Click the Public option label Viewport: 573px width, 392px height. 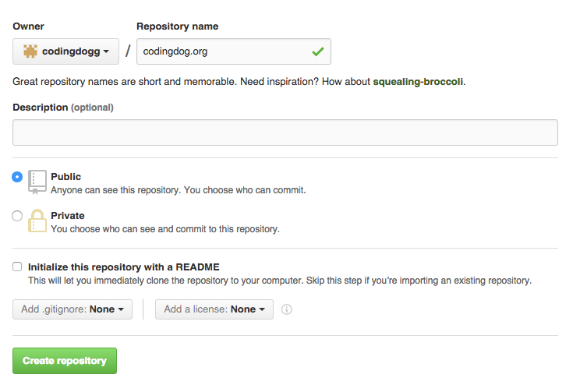(65, 176)
